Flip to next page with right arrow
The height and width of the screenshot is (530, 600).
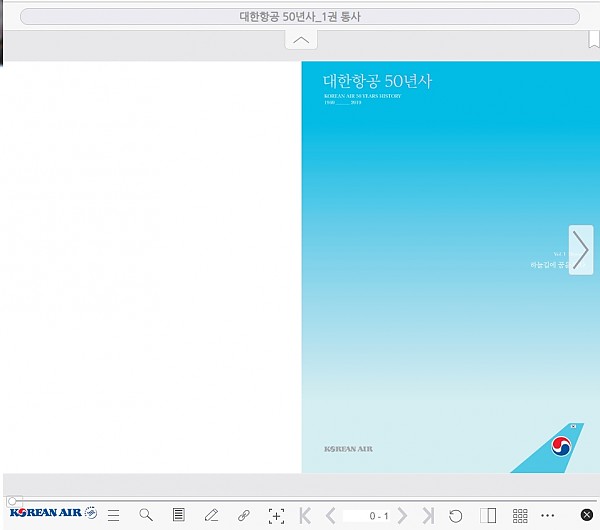pos(581,250)
